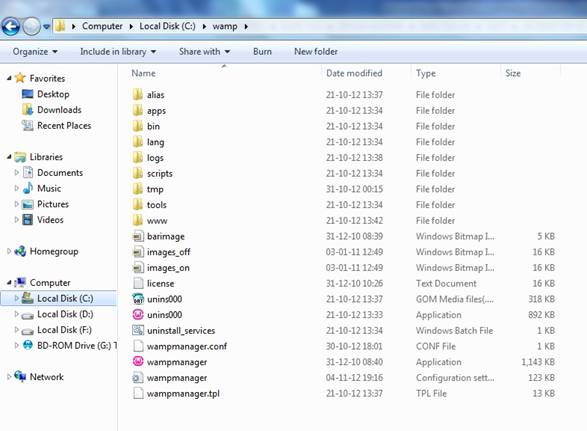Select the apps folder icon

point(138,110)
